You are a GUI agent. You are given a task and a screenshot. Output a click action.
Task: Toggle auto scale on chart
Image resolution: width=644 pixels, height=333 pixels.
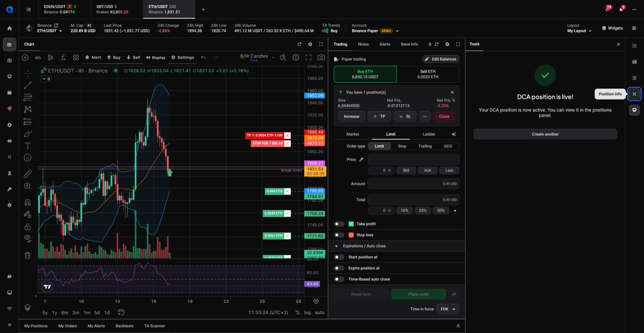coord(319,312)
